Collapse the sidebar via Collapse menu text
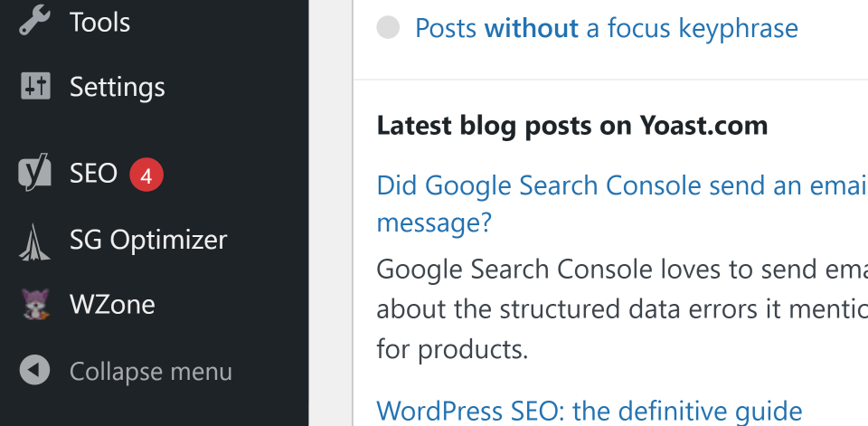Screen dimensions: 868x426 click(x=151, y=372)
